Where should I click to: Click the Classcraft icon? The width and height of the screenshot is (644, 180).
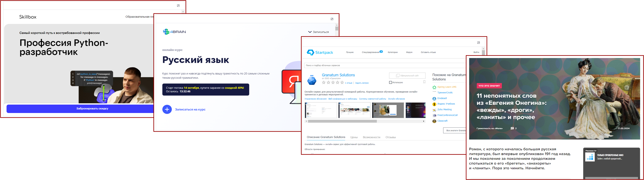[434, 121]
